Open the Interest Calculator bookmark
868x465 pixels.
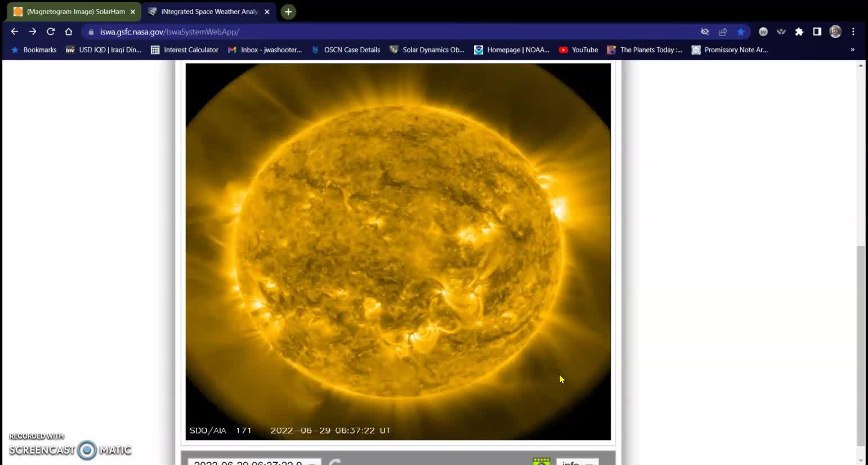[185, 50]
